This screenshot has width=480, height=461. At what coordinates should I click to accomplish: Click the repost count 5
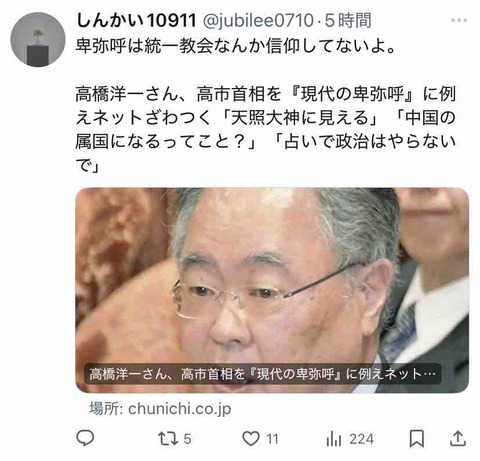187,439
